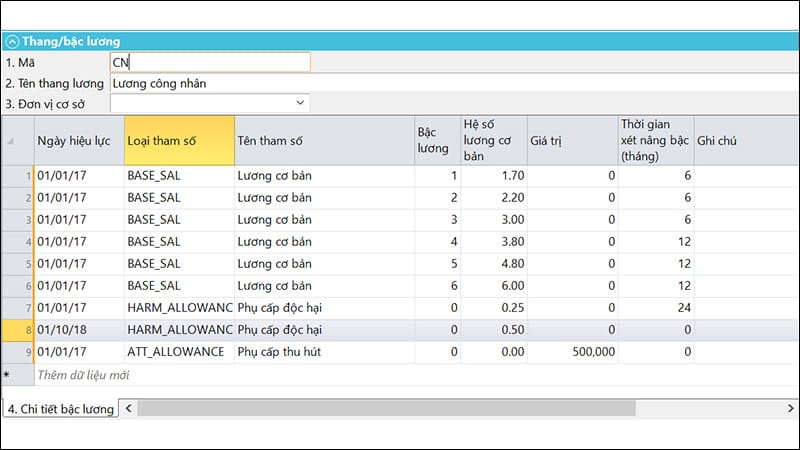The image size is (800, 450).
Task: Click date 01/01/17 in row 2
Action: 79,198
